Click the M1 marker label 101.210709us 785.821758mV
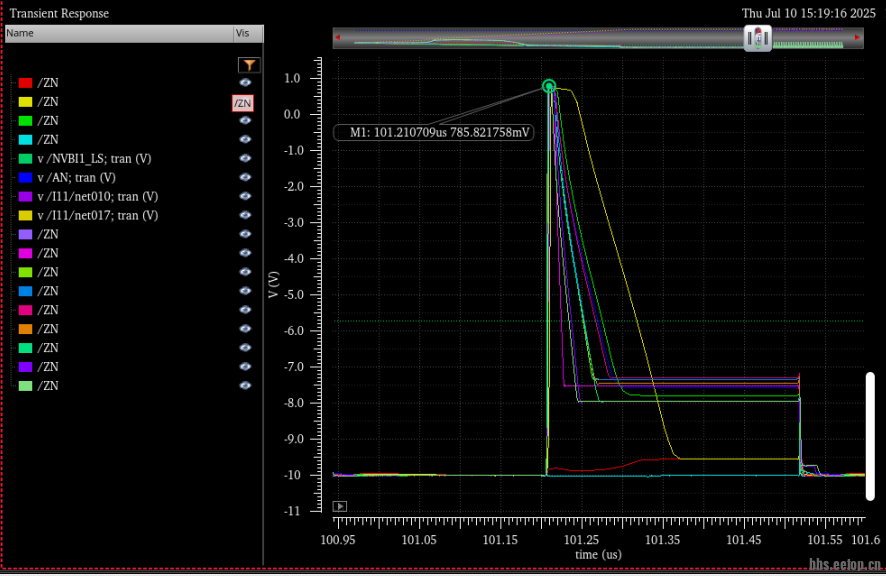The width and height of the screenshot is (886, 576). 434,132
